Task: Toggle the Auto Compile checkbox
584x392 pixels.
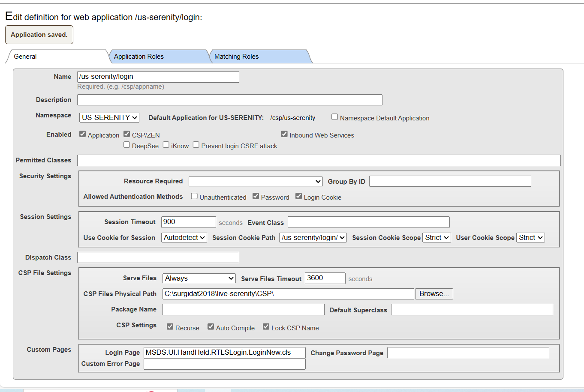Action: [x=211, y=327]
